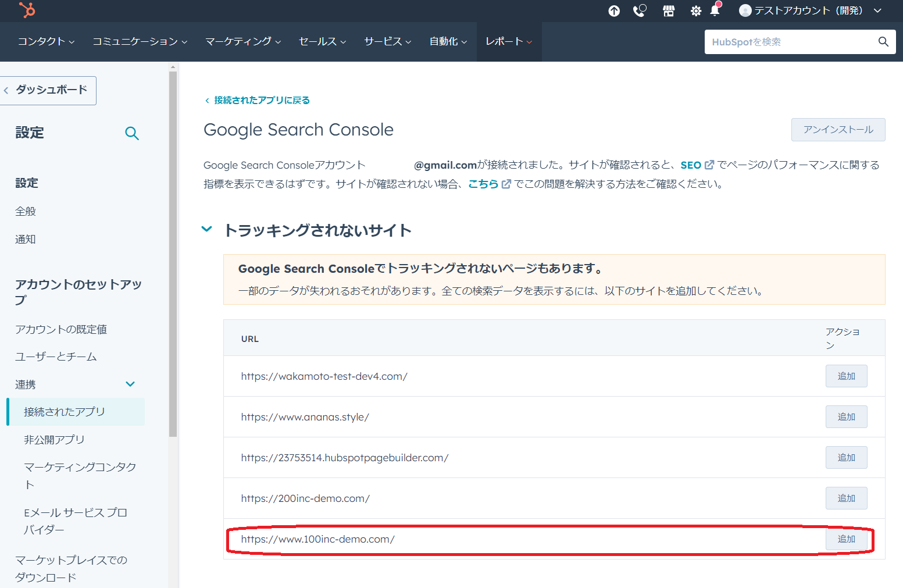Open the 自動化 menu
The image size is (903, 588).
[448, 41]
